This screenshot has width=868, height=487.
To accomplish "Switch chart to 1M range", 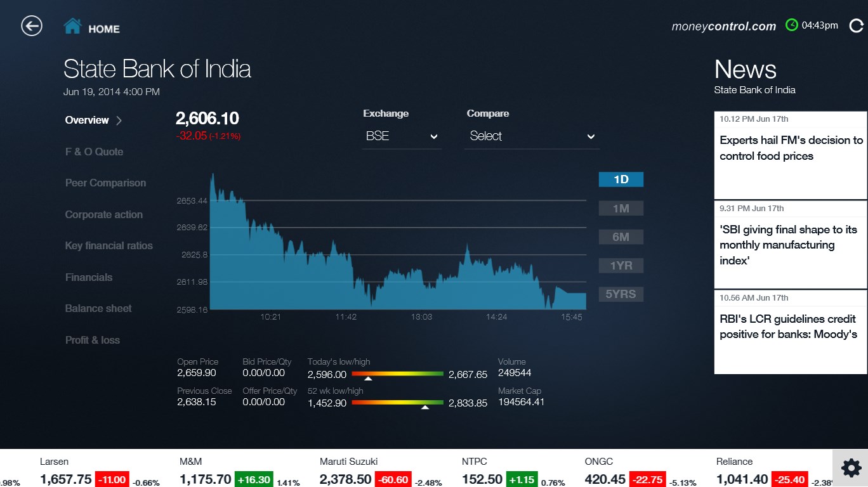I will click(x=621, y=209).
